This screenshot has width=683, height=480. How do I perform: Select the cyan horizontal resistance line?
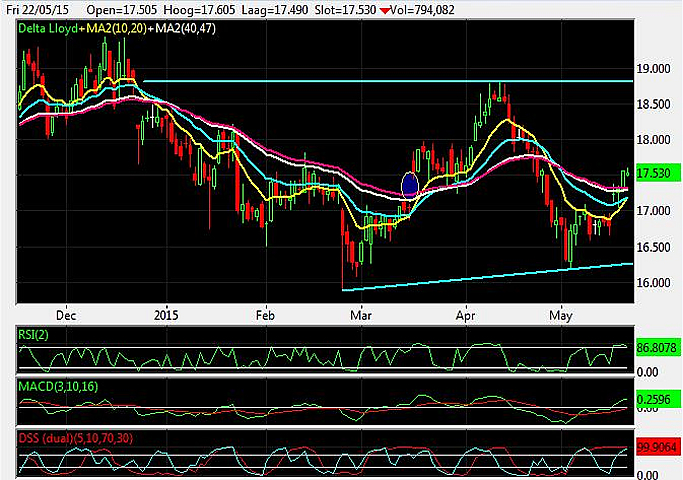388,80
